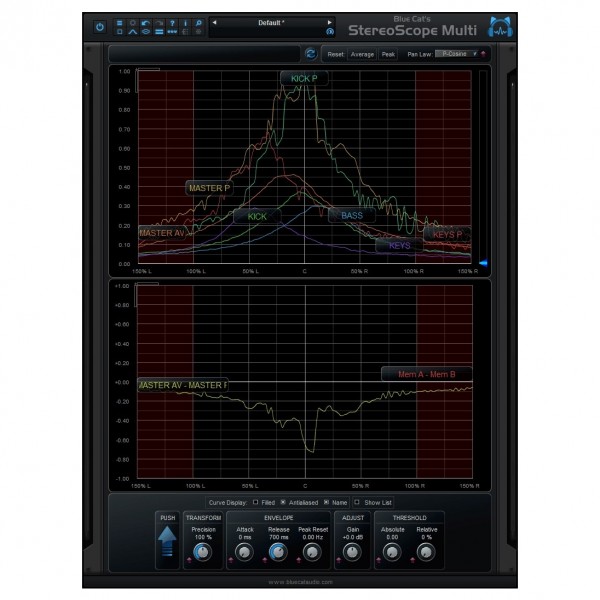Open the www.bluecataudio.com link
This screenshot has width=600, height=600.
pos(300,582)
